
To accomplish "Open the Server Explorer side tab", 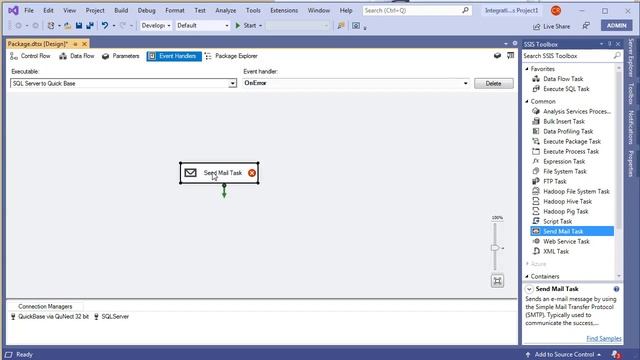I will point(631,58).
